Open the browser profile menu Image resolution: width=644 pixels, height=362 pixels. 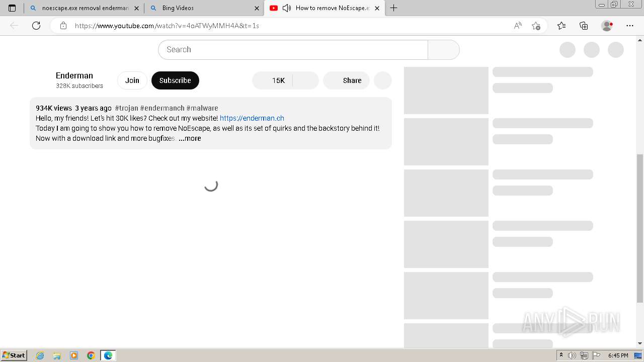(x=607, y=26)
